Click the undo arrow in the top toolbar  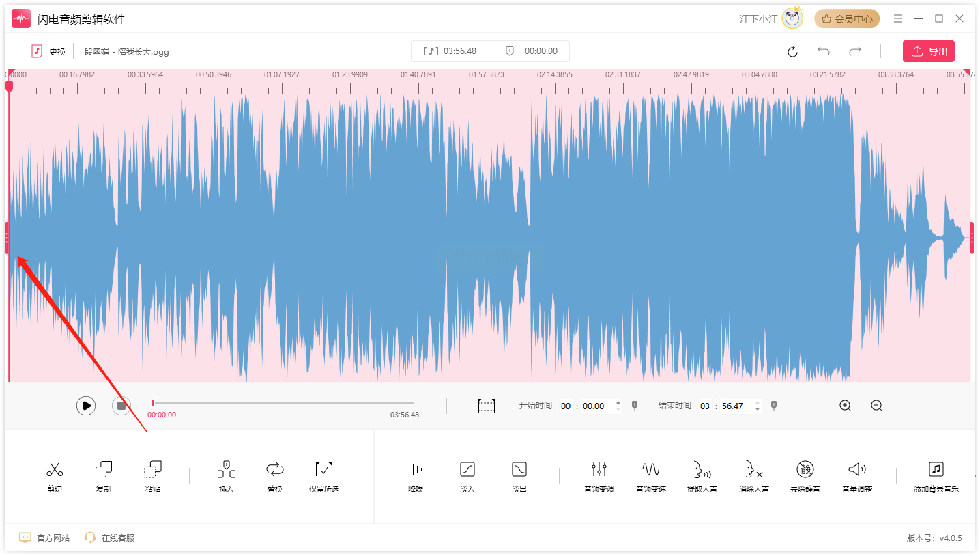tap(824, 51)
